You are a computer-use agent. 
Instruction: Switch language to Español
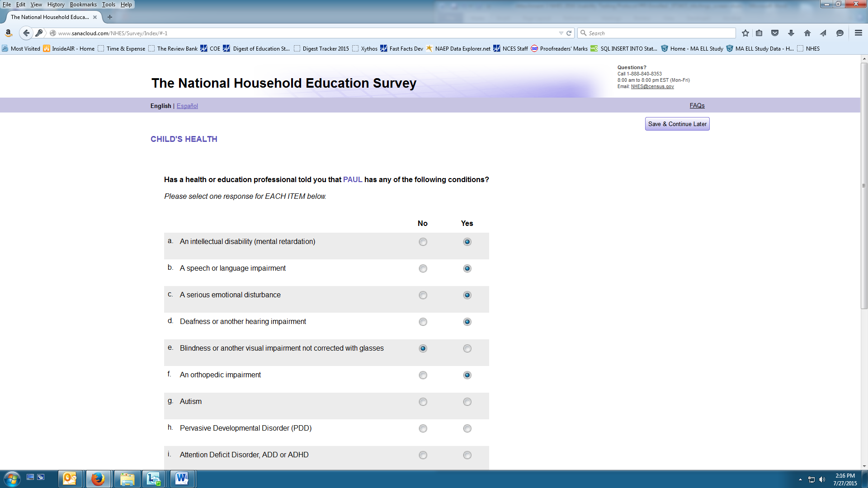[x=187, y=106]
